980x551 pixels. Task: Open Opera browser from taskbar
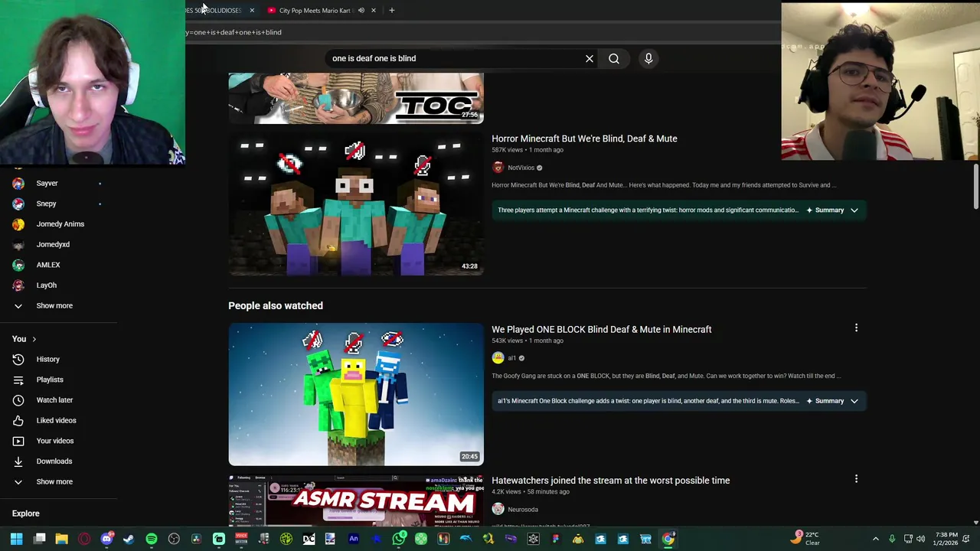84,539
